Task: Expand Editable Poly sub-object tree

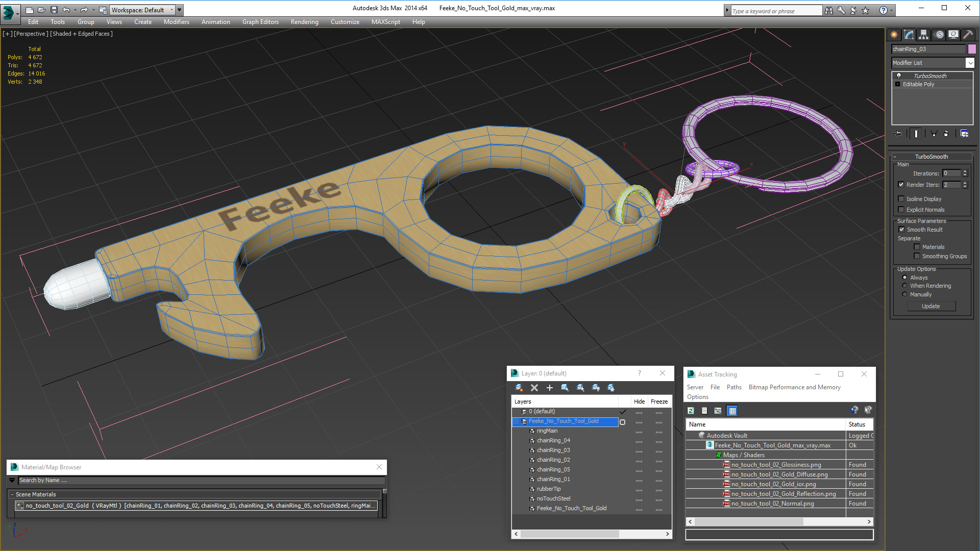Action: click(x=898, y=84)
